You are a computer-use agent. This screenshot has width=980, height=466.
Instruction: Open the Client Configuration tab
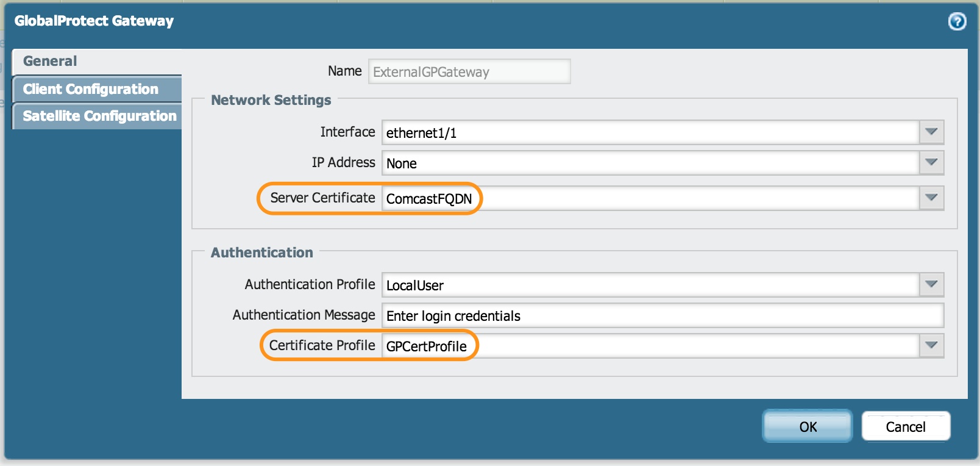(x=90, y=89)
